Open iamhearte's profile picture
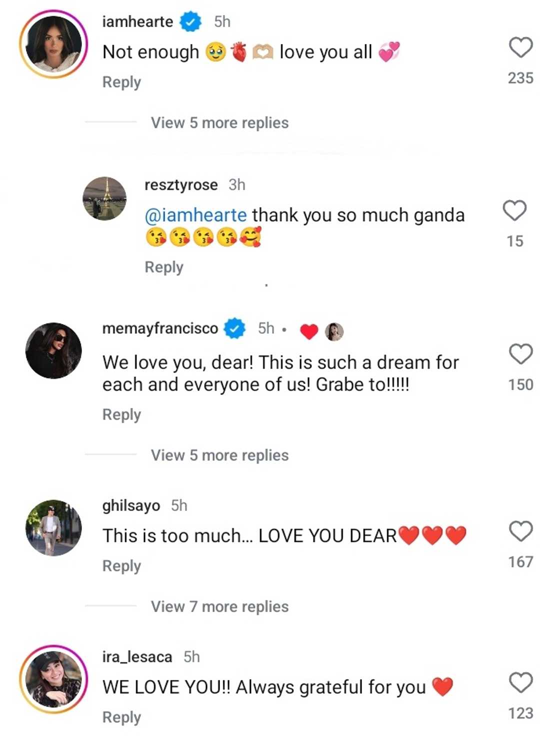 tap(53, 44)
